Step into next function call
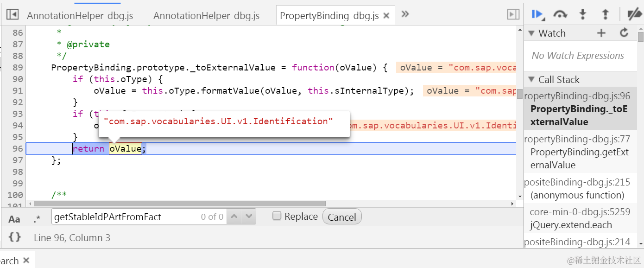Screen dimensions: 644x268 click(x=583, y=15)
